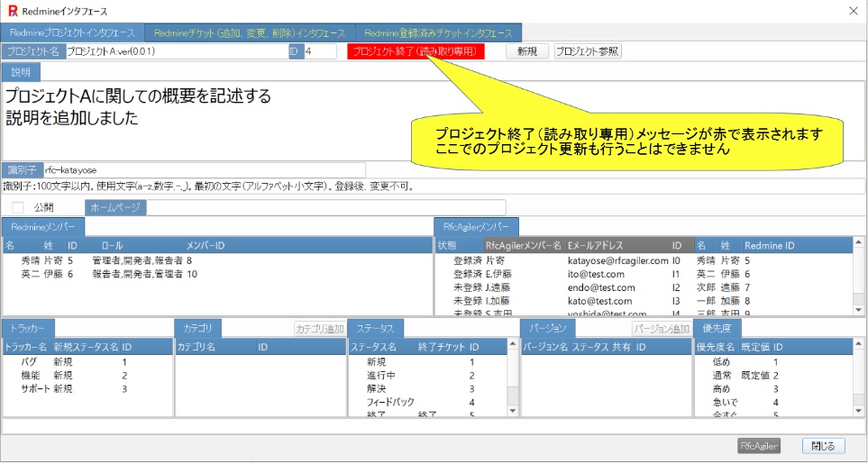Select status row 解決
Viewport: 868px width, 464px height.
point(427,389)
